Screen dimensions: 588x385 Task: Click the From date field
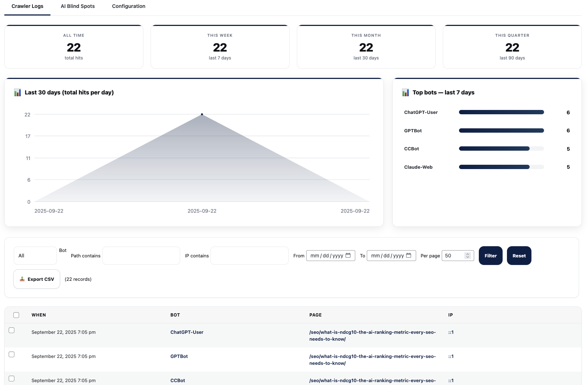[x=326, y=256]
